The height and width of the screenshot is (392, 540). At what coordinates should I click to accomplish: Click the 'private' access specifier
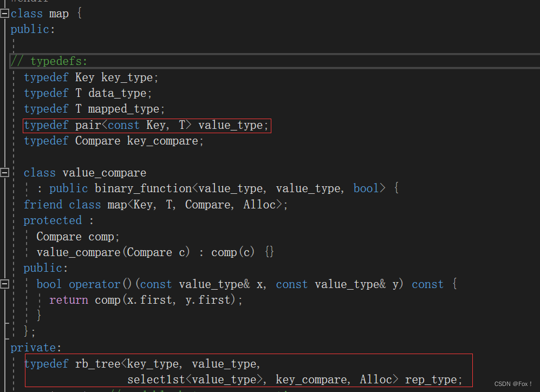coord(33,348)
